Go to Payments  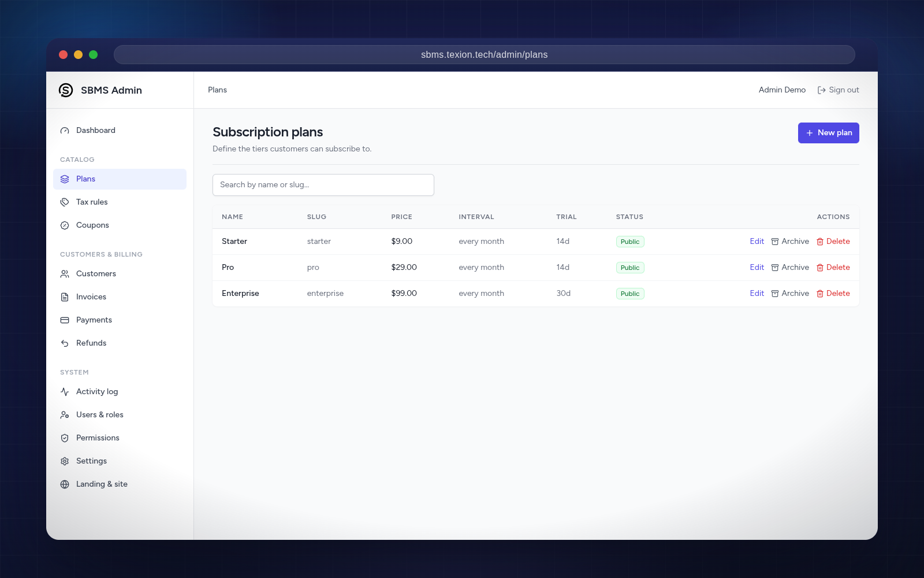[x=120, y=320]
